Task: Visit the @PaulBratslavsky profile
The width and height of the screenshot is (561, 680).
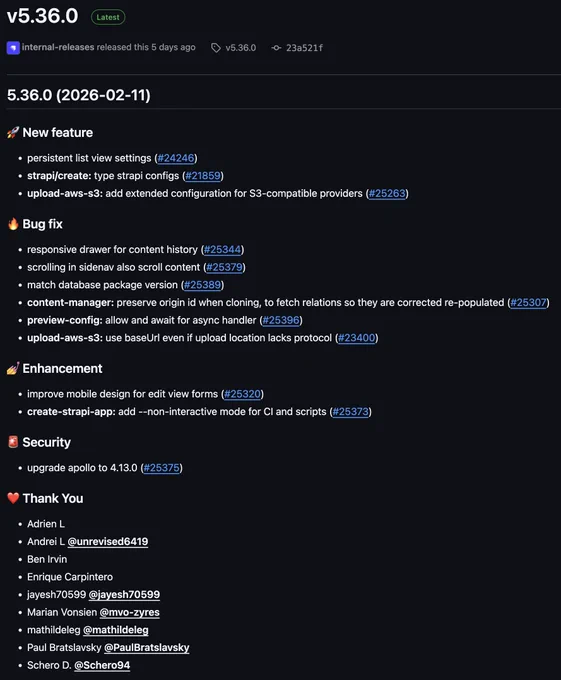Action: [147, 647]
